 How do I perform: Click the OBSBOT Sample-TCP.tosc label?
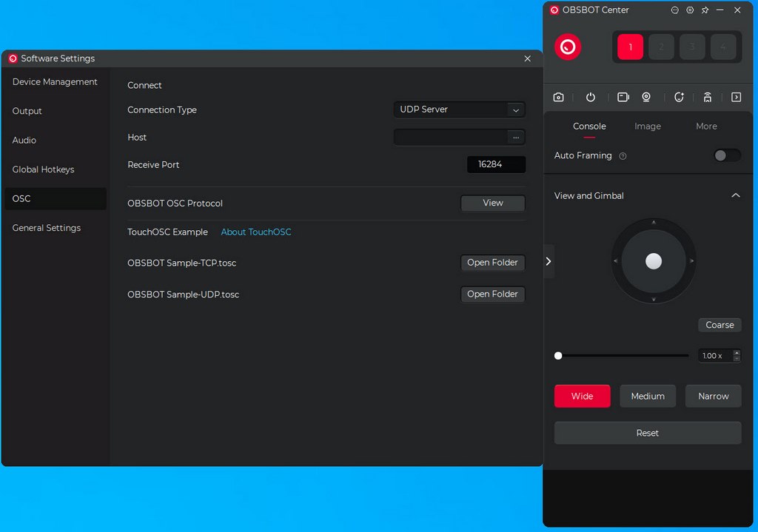click(x=182, y=263)
